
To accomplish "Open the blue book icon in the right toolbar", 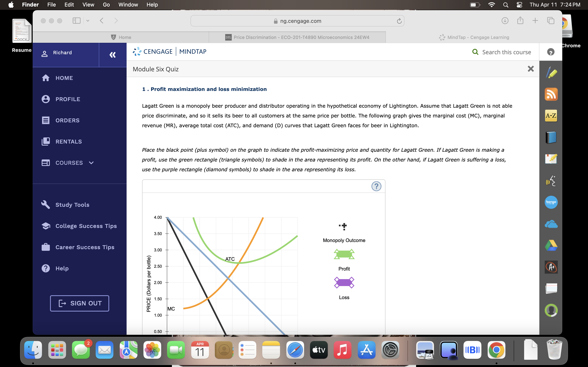I will click(551, 137).
